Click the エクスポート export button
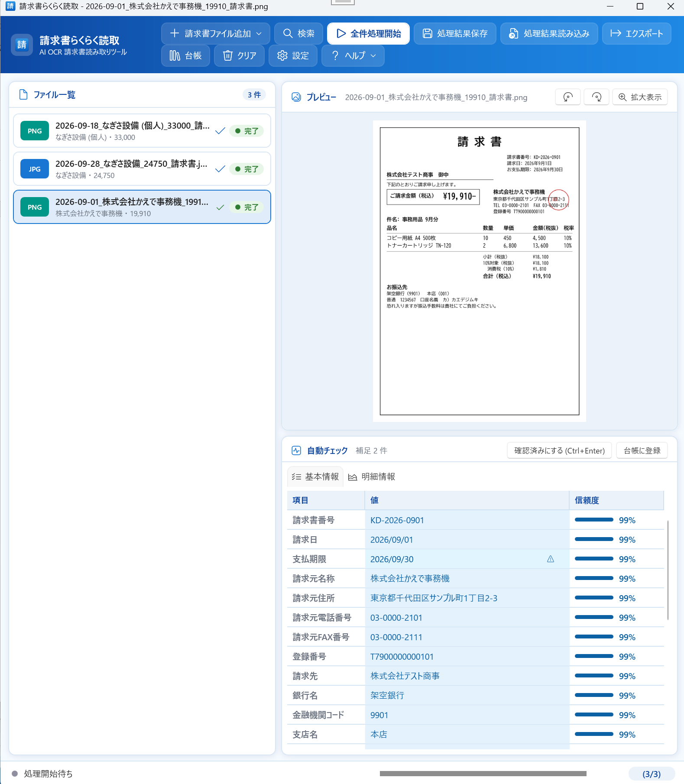Screen dimensions: 684x784 point(636,33)
